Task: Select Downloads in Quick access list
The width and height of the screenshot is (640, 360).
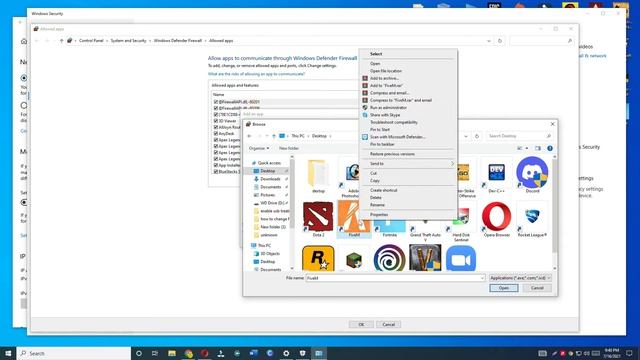Action: [270, 179]
